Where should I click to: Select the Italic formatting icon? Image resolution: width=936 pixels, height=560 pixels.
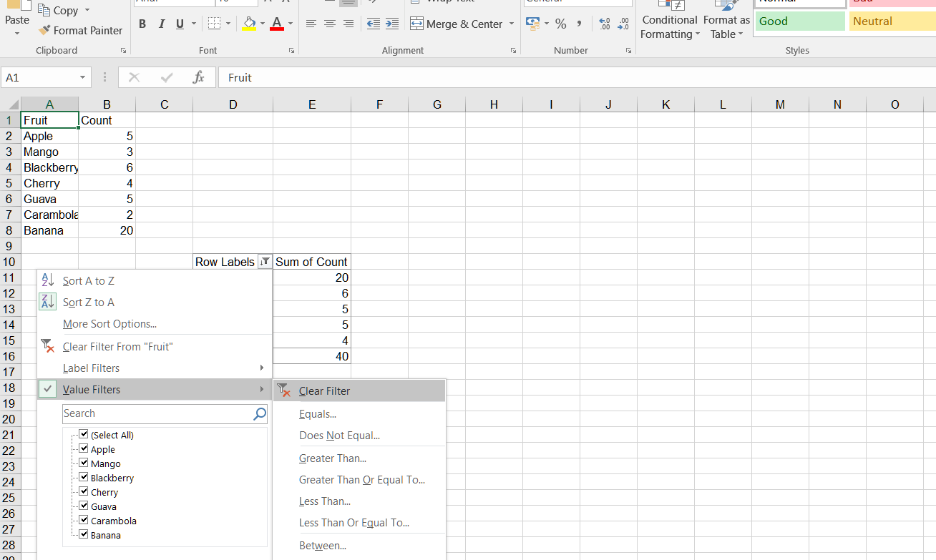pos(161,24)
